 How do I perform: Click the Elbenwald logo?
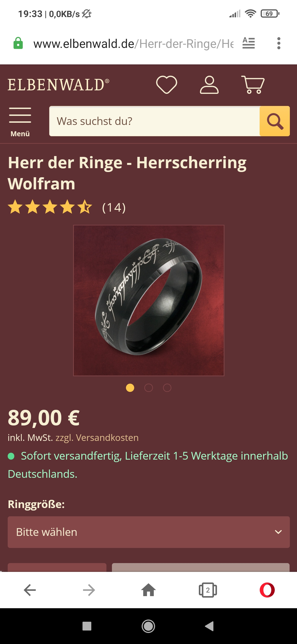58,85
